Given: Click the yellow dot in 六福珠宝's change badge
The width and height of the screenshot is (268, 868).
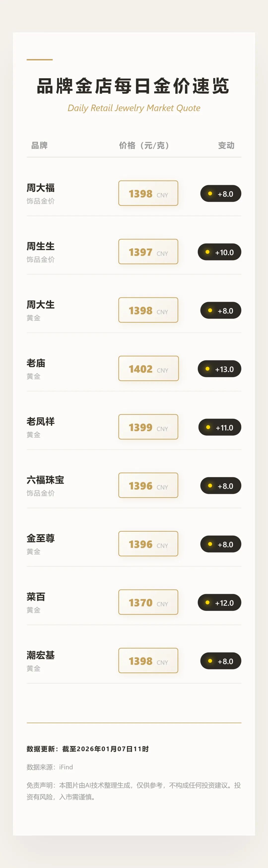Looking at the screenshot, I should [x=210, y=486].
